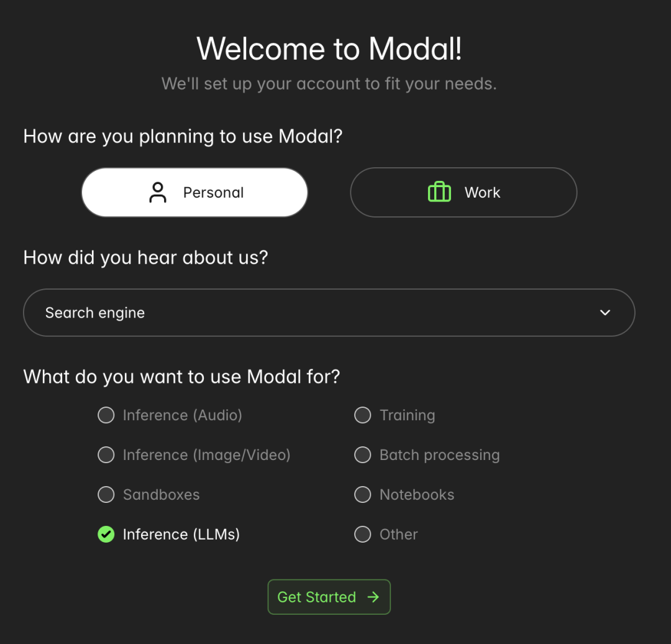Select the Personal usage option

[194, 193]
